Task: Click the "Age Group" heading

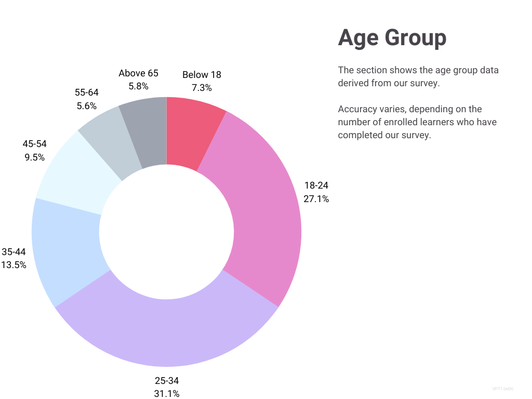Action: click(x=392, y=38)
